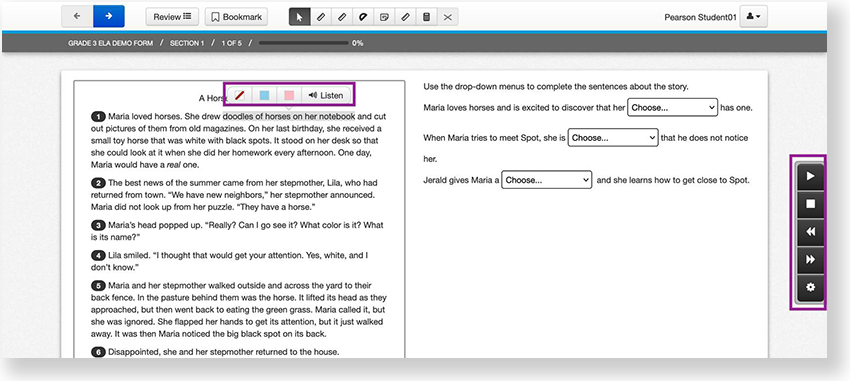
Task: Select the pointer arrow tool
Action: (299, 17)
